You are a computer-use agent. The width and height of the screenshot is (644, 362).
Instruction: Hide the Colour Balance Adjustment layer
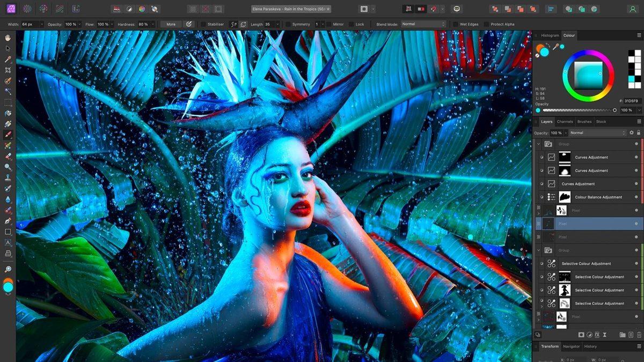636,196
